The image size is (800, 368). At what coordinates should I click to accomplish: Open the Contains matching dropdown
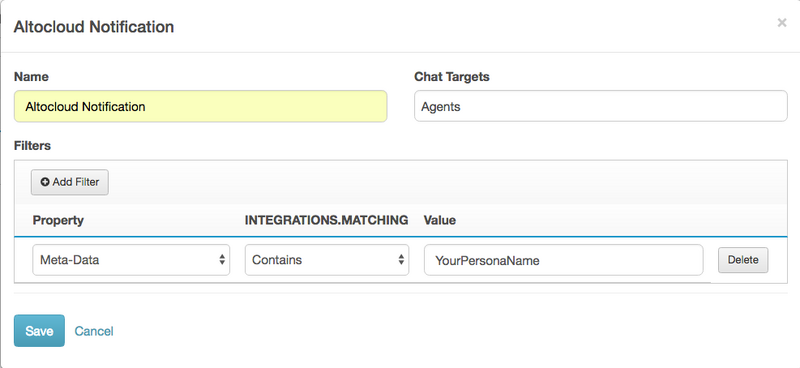[327, 260]
